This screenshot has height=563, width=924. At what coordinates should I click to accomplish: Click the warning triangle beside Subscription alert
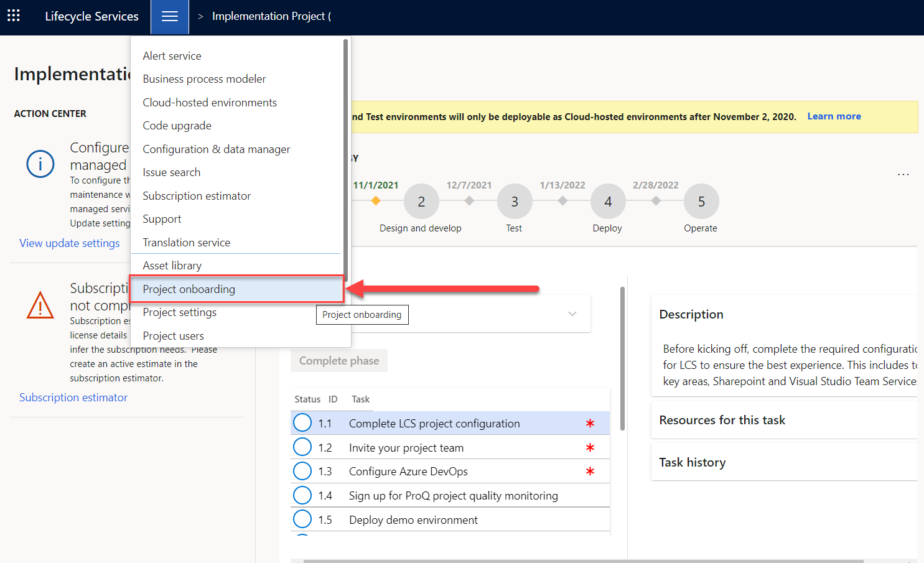(x=40, y=305)
